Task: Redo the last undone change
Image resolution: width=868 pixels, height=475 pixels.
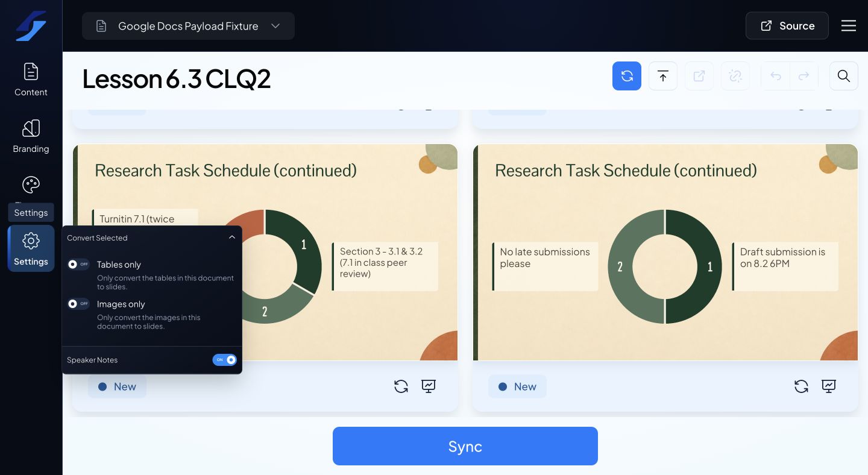Action: 804,76
